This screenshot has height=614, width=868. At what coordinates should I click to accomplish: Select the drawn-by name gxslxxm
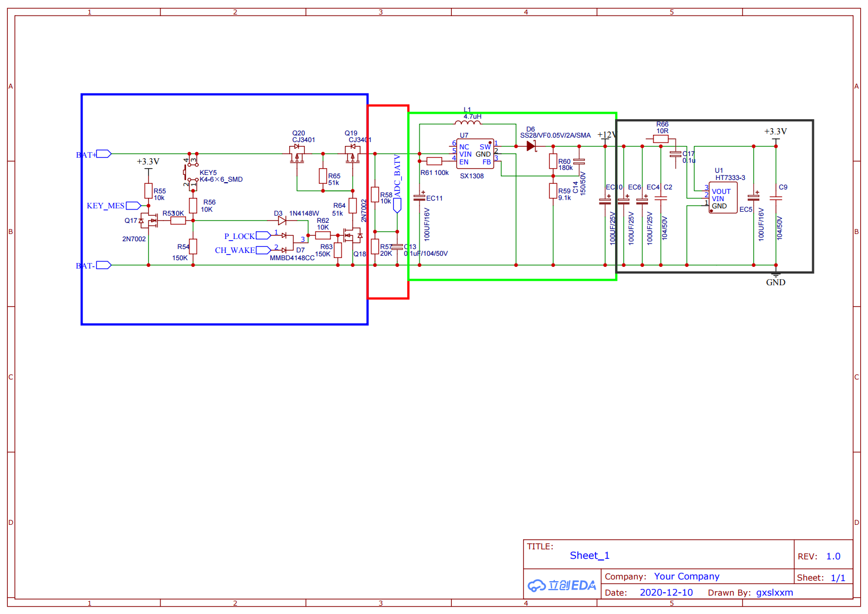pyautogui.click(x=774, y=592)
